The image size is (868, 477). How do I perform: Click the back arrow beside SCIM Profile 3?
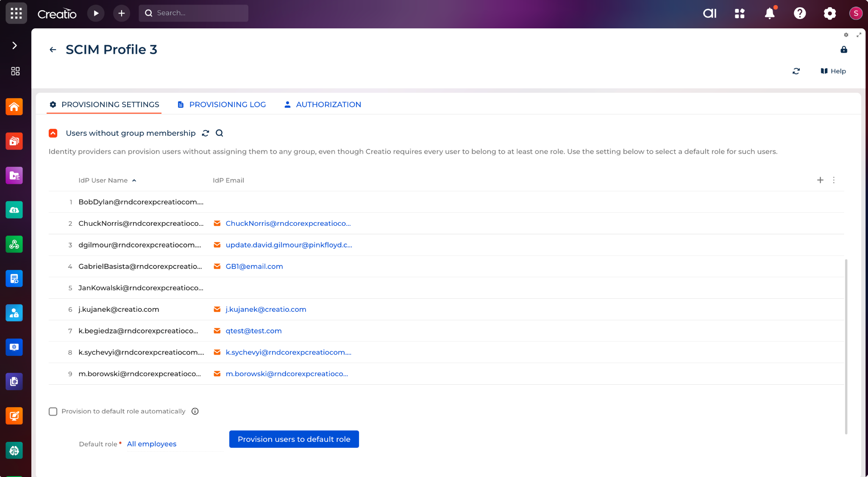pos(53,50)
